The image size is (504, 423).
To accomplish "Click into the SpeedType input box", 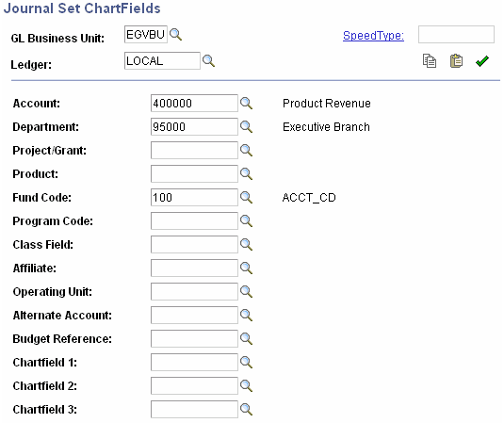I will pos(456,35).
